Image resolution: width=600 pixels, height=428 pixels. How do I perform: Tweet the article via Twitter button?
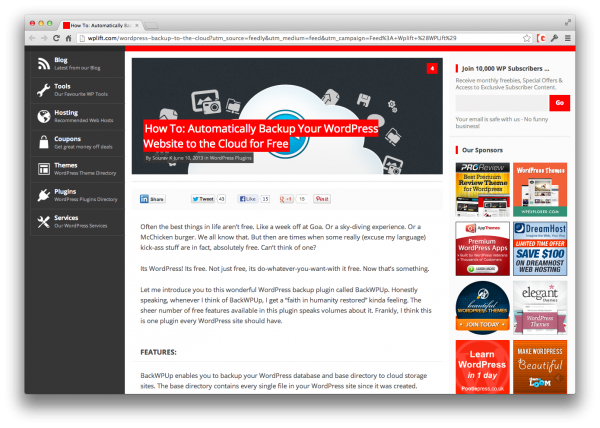click(203, 199)
